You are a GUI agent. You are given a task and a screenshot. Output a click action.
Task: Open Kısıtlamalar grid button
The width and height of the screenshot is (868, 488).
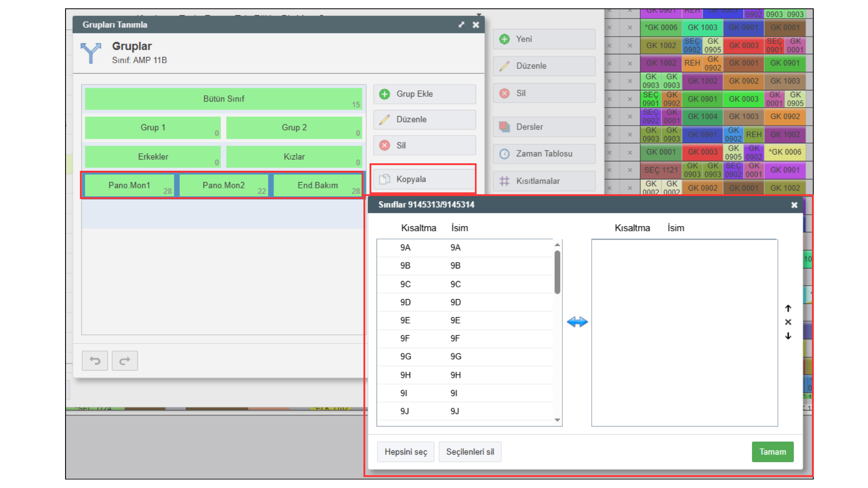tap(544, 181)
